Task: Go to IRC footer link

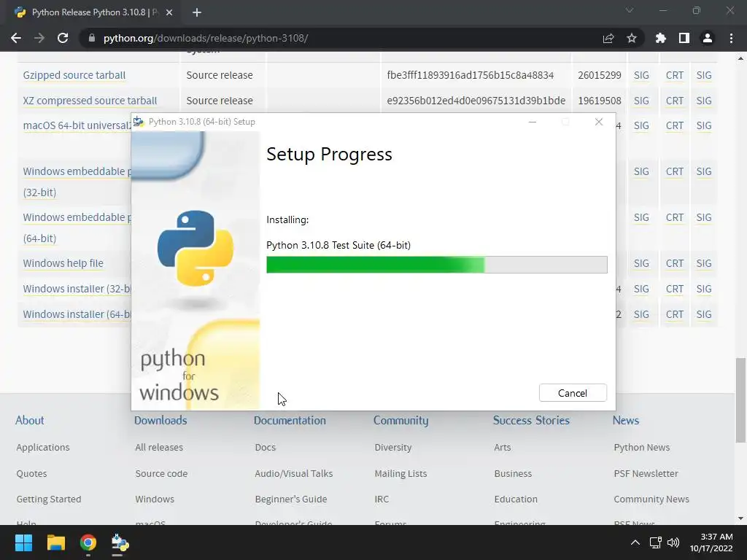Action: point(382,499)
